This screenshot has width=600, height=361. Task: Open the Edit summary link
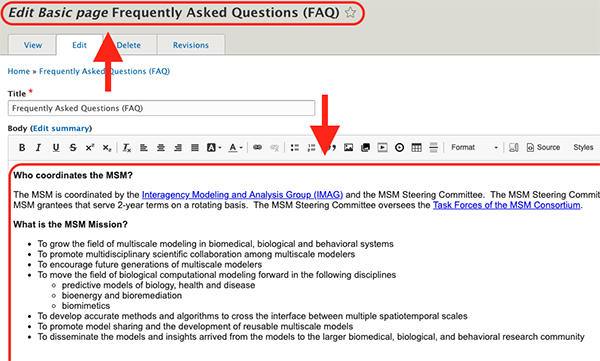[61, 129]
